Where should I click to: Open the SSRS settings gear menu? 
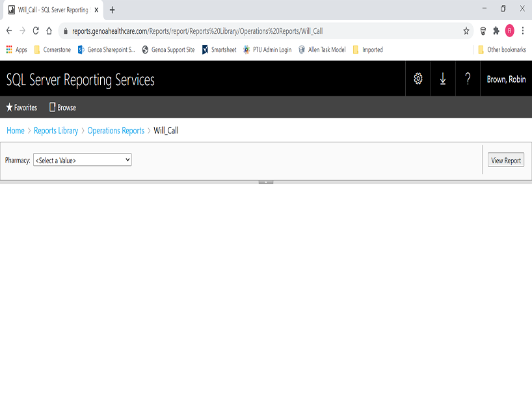(x=418, y=79)
